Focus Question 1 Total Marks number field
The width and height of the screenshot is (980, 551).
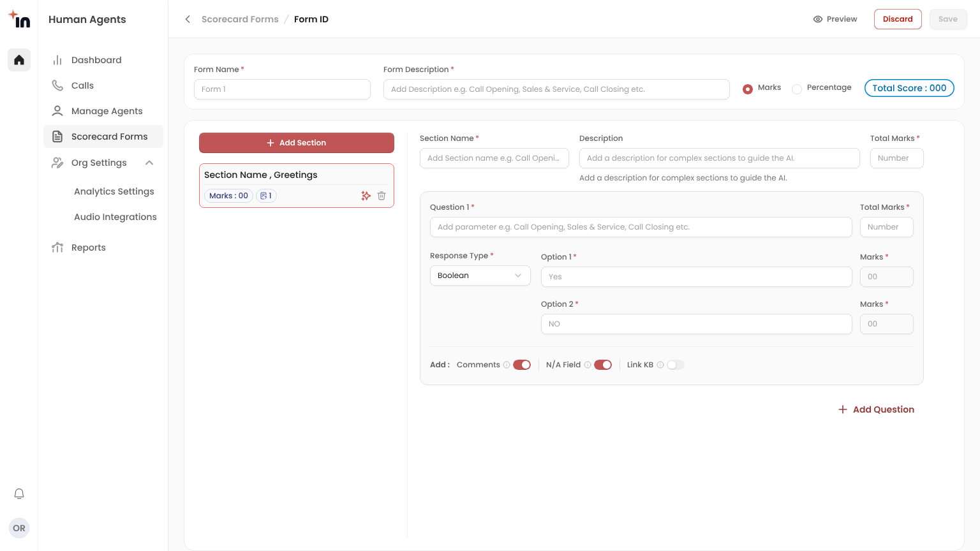(887, 227)
